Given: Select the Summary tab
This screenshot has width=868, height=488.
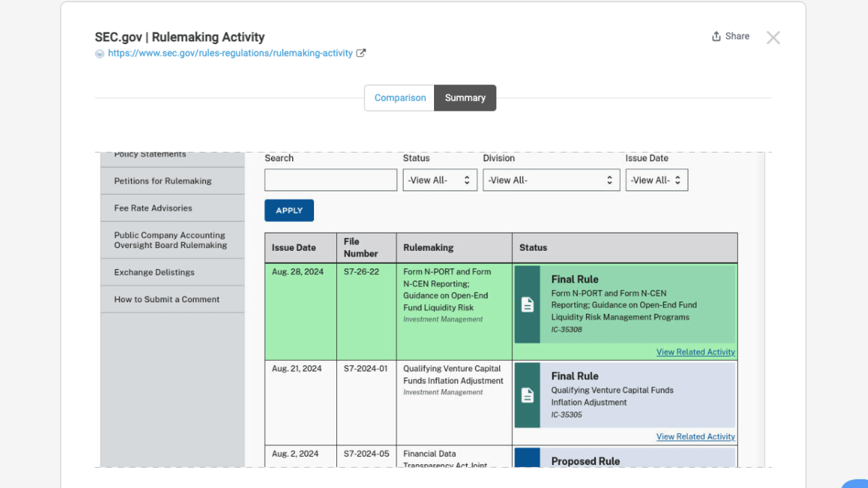Looking at the screenshot, I should tap(465, 98).
